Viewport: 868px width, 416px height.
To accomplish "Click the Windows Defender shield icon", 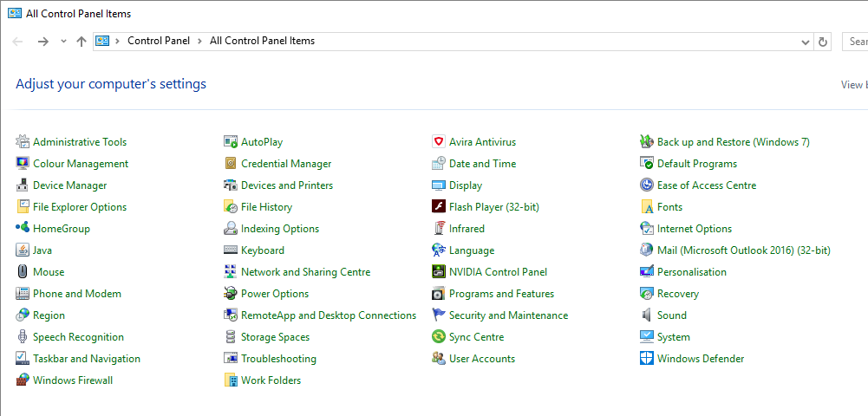I will click(x=647, y=359).
